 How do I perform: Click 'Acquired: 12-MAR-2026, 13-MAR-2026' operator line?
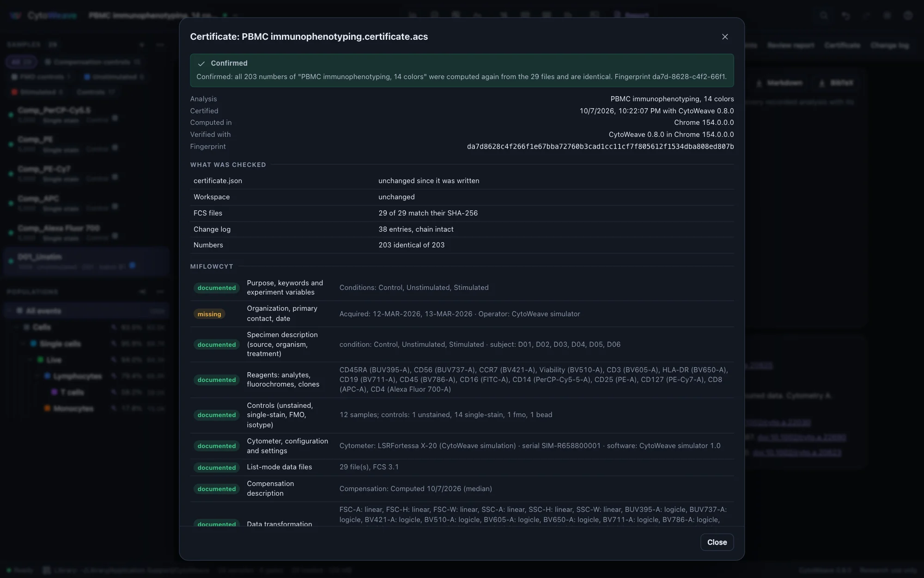(x=460, y=314)
